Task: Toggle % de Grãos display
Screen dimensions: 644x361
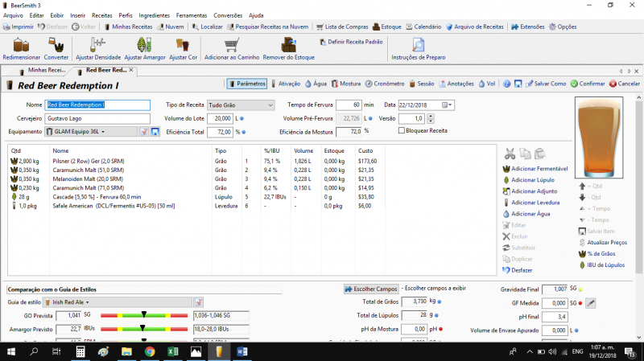Action: point(597,254)
